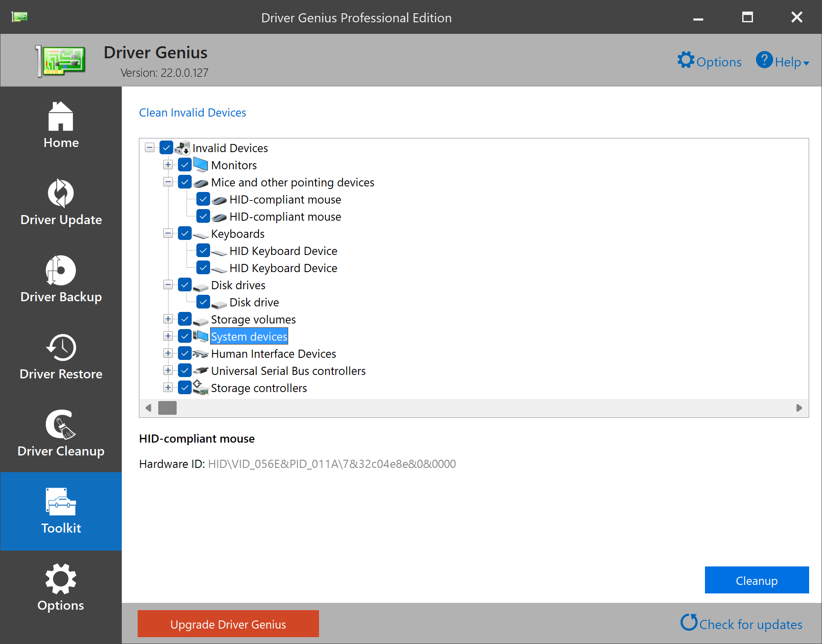Expand the Human Interface Devices node
The image size is (822, 644).
[168, 353]
